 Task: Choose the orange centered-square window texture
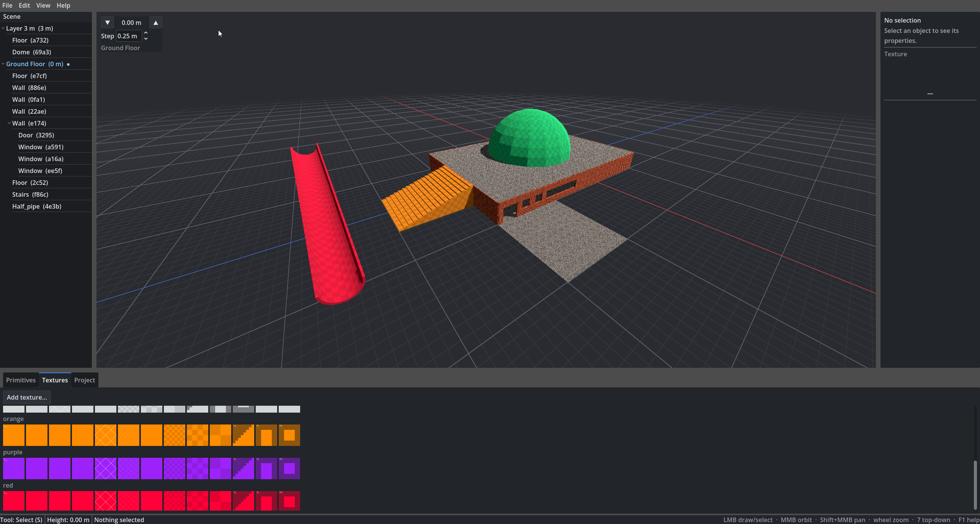289,435
